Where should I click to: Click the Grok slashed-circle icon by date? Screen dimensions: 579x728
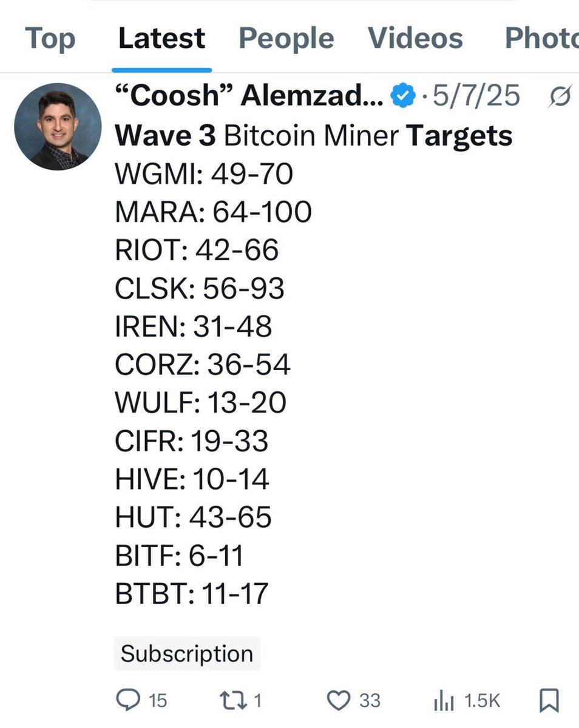click(559, 96)
